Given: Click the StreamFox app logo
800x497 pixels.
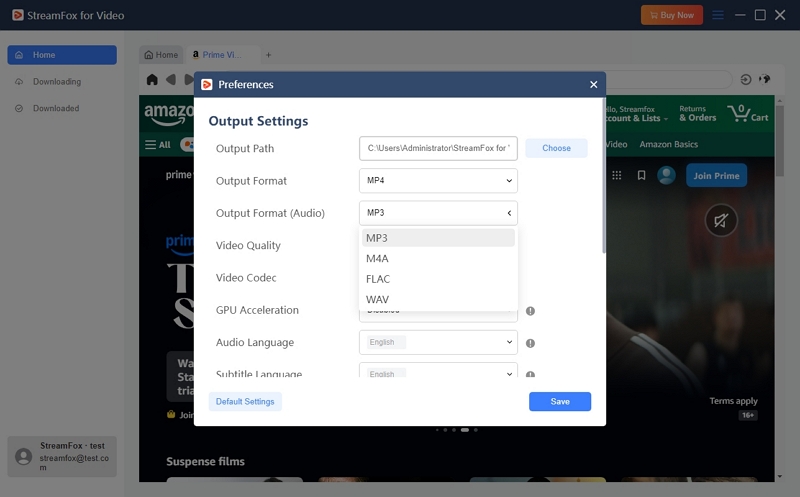Looking at the screenshot, I should pos(18,15).
